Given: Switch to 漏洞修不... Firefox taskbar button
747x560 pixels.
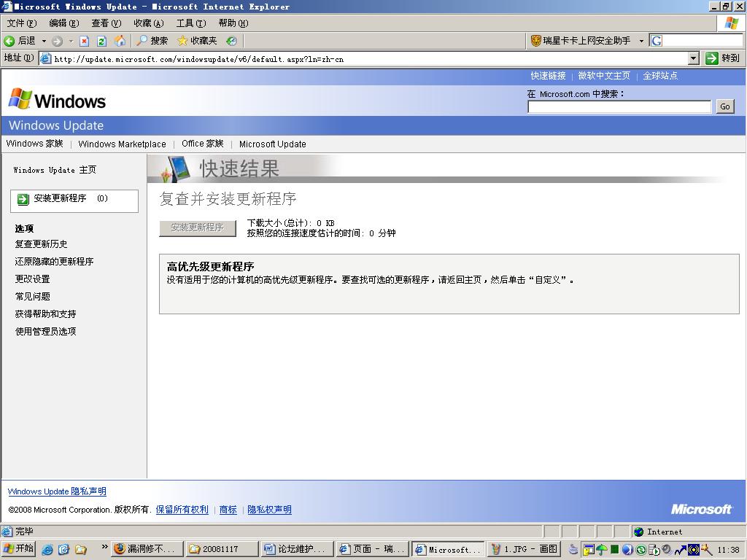Looking at the screenshot, I should [x=147, y=549].
